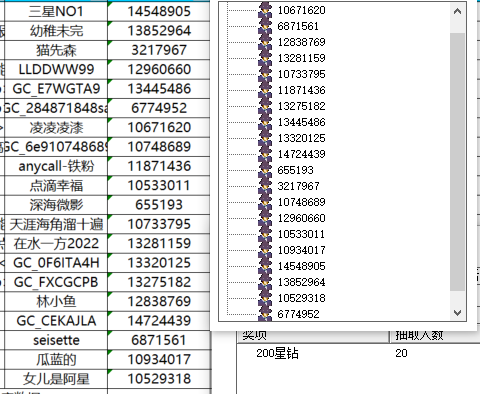Select spreadsheet cell 三星NO1
The width and height of the screenshot is (480, 394).
56,12
